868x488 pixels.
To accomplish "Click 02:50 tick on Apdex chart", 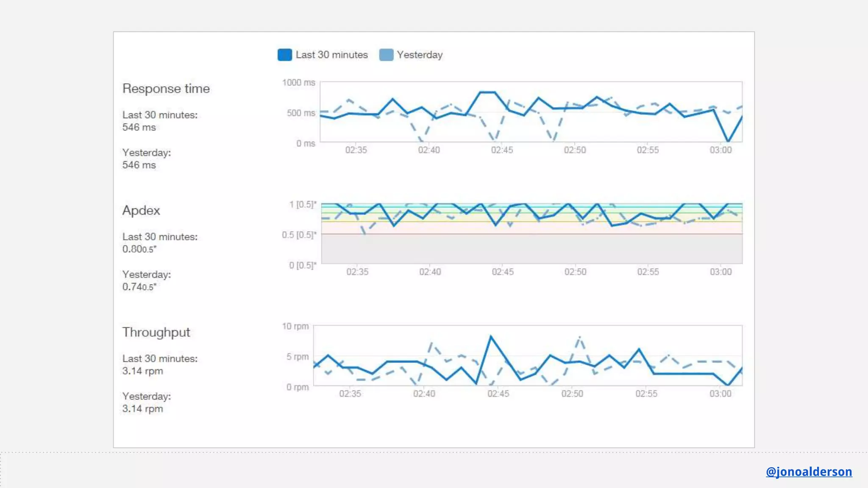I will point(575,272).
